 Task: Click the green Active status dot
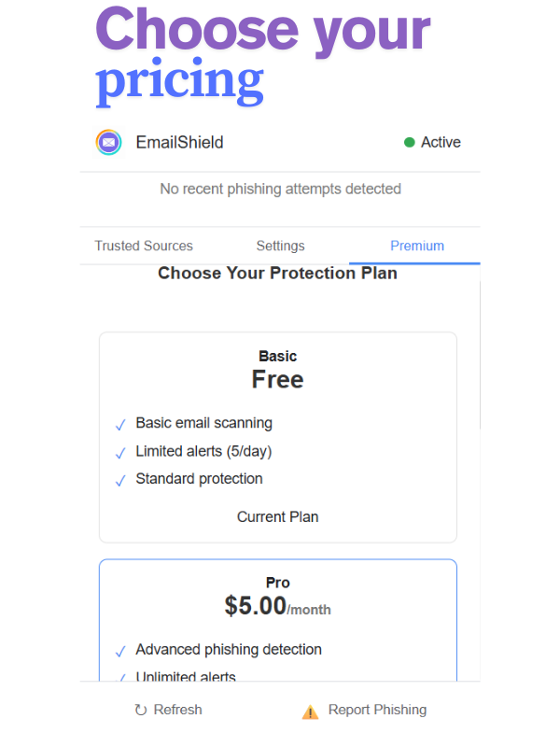tap(409, 142)
